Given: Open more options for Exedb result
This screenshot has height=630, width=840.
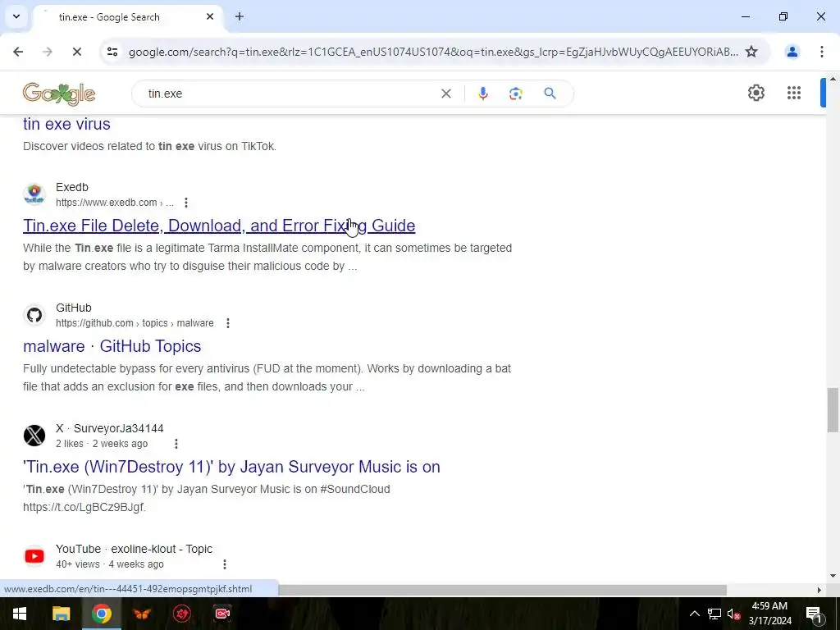Looking at the screenshot, I should click(x=186, y=203).
